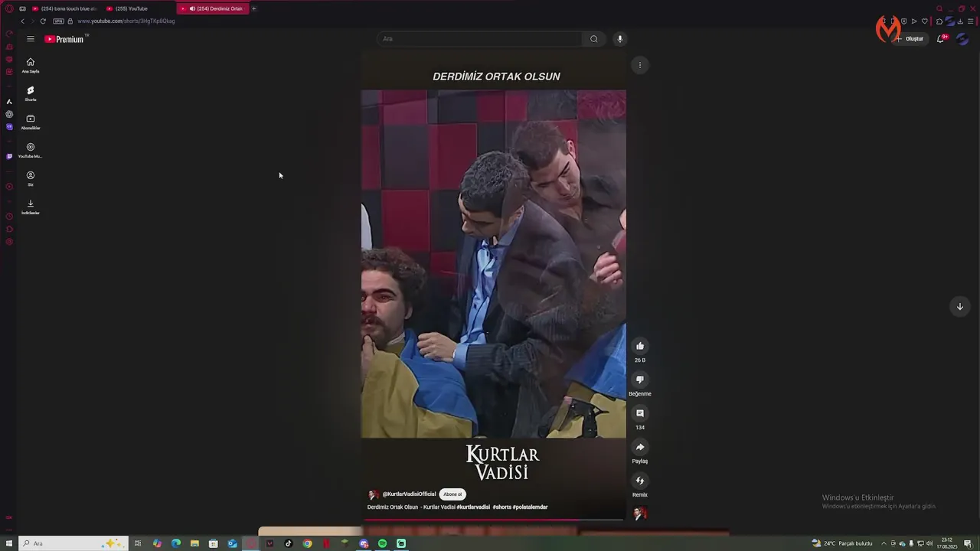The image size is (980, 551).
Task: Remix this Short
Action: point(640,481)
